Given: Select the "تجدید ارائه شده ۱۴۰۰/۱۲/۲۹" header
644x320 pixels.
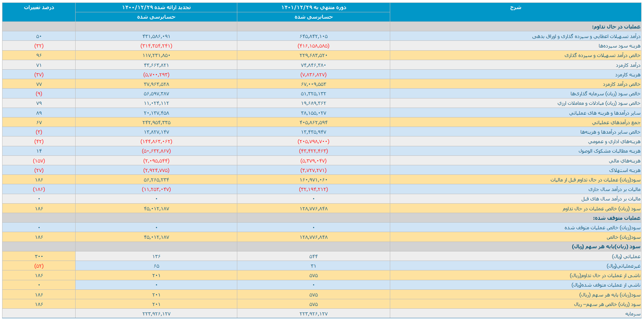Looking at the screenshot, I should [x=156, y=8].
